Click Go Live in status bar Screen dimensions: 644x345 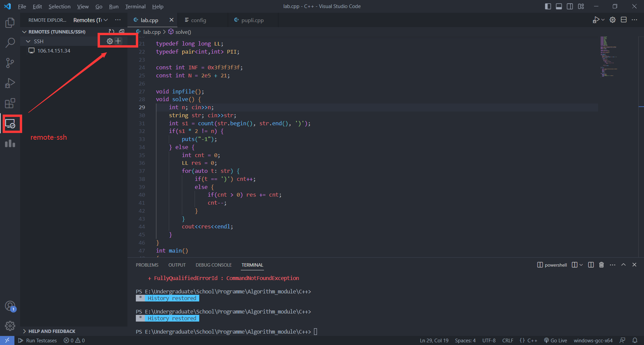[x=555, y=340]
